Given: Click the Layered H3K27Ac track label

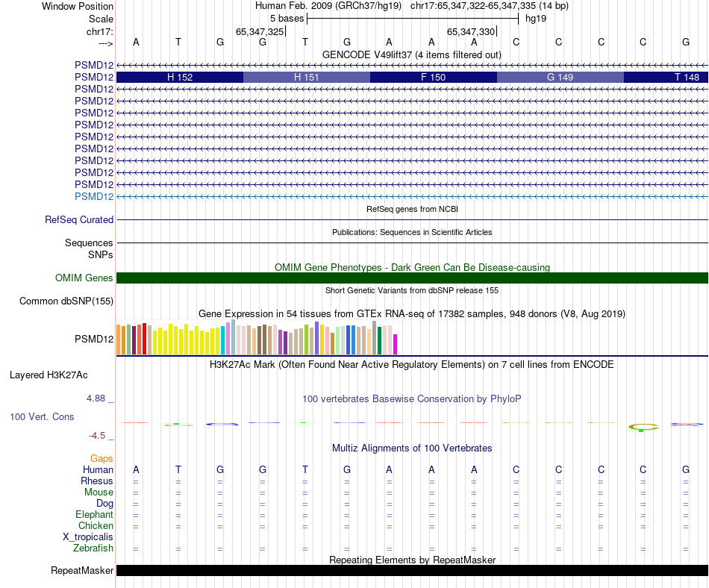Looking at the screenshot, I should pyautogui.click(x=49, y=375).
